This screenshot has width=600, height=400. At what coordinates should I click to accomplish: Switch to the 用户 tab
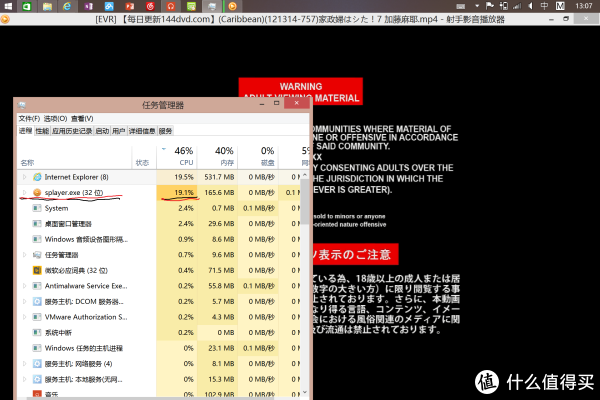click(119, 131)
